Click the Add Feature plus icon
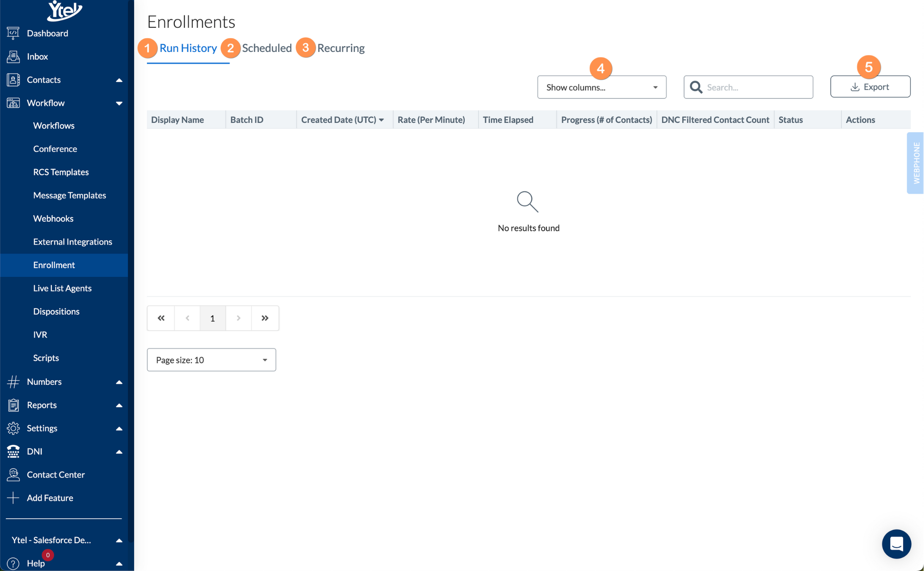This screenshot has width=924, height=571. [13, 498]
